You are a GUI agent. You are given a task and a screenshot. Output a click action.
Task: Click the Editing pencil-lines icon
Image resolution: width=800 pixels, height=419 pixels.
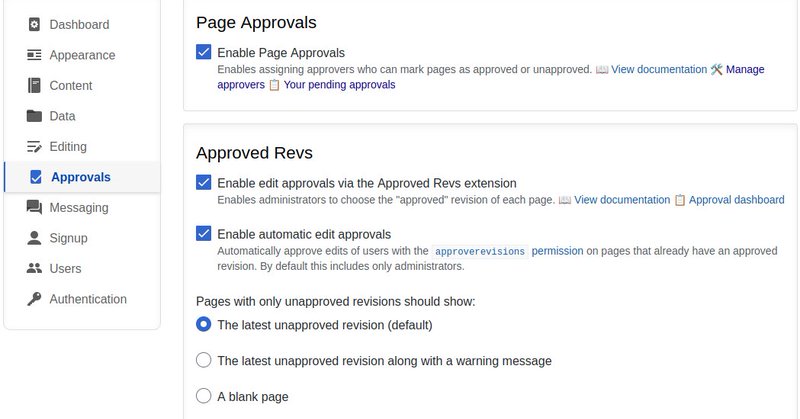(34, 146)
